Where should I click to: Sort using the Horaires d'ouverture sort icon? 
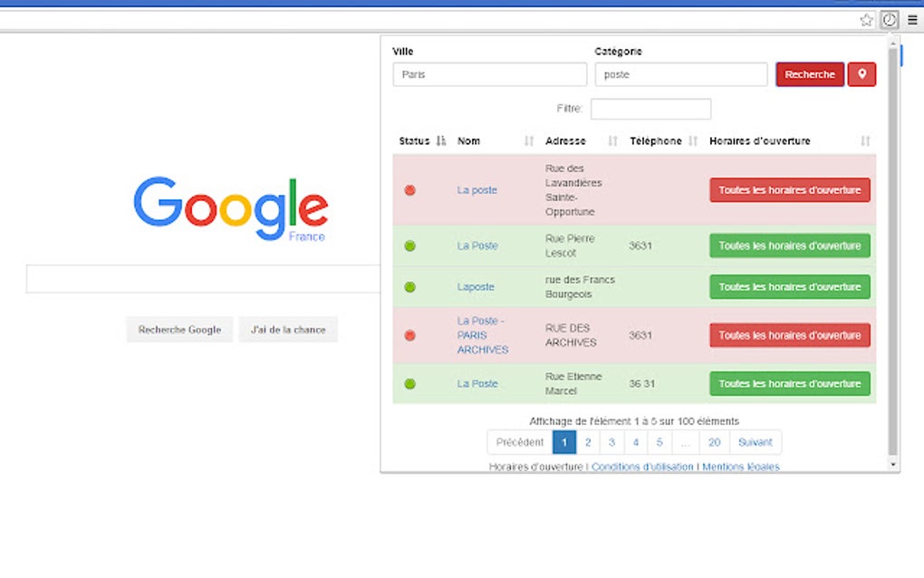point(862,140)
